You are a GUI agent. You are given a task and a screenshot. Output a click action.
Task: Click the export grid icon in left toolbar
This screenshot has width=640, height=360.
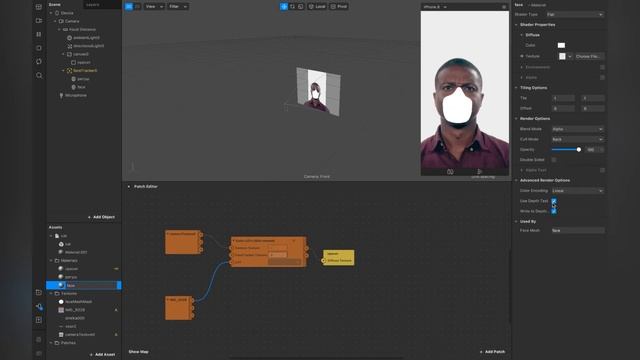(x=39, y=320)
